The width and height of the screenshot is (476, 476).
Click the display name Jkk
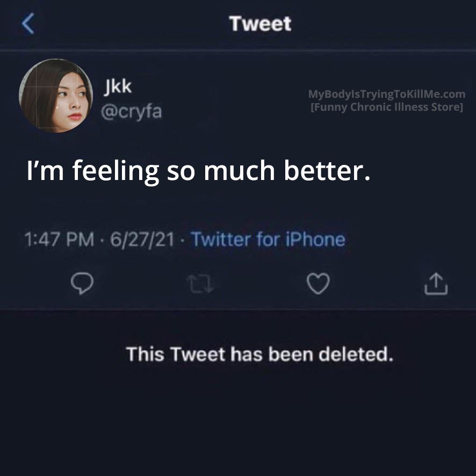point(118,85)
